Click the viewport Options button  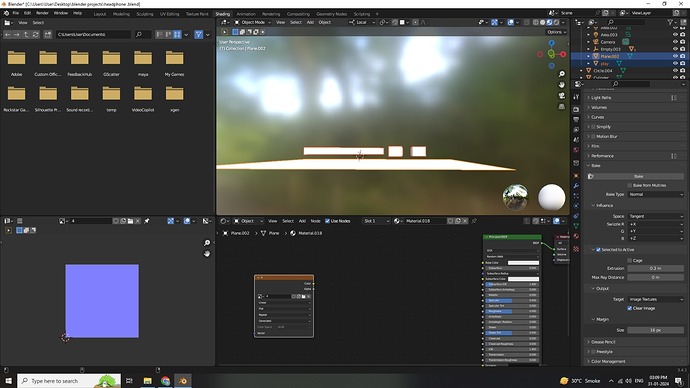click(x=556, y=32)
